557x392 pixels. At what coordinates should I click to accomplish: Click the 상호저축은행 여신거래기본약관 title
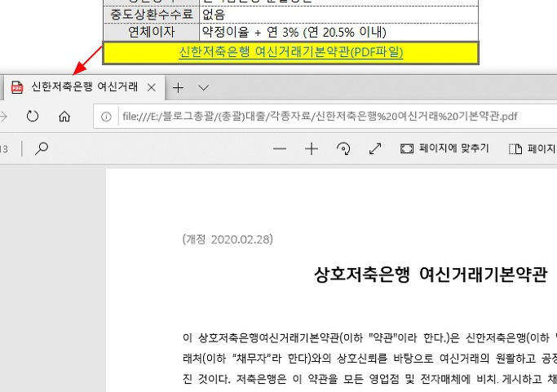click(x=431, y=275)
